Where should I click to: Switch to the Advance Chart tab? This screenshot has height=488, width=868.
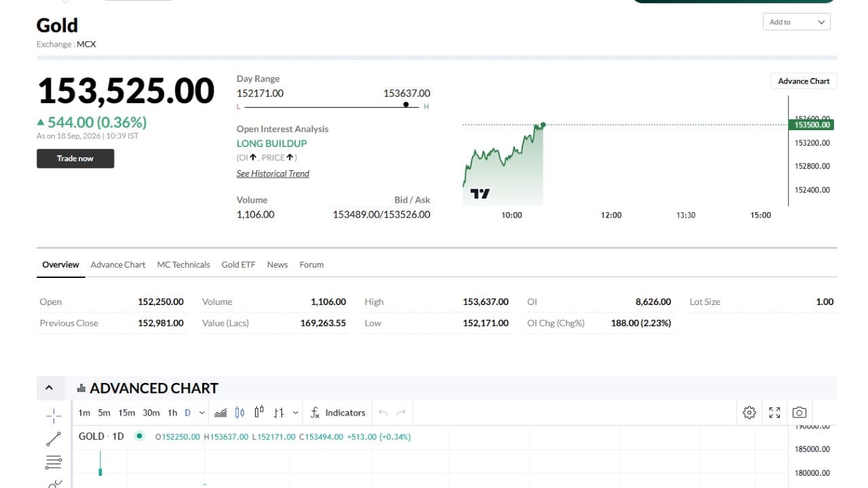[118, 264]
